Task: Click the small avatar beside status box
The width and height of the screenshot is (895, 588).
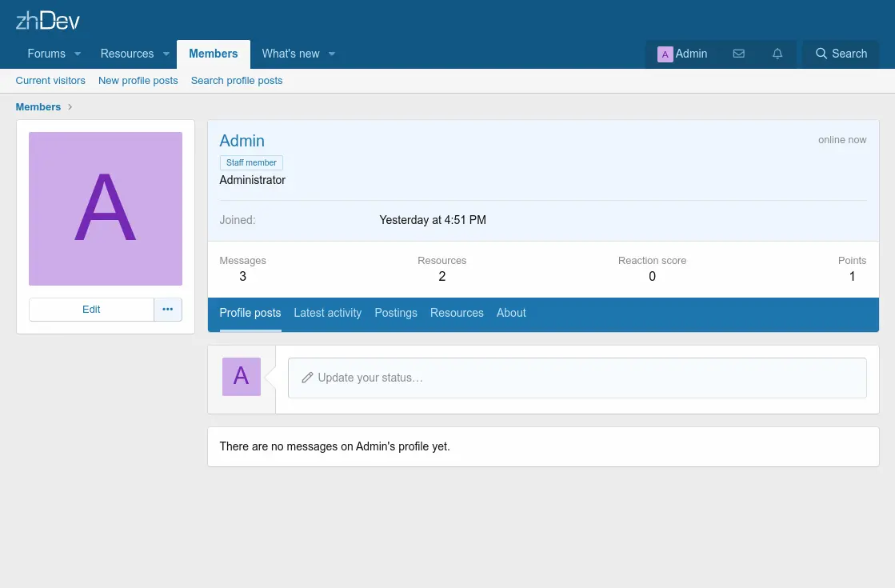Action: point(242,377)
